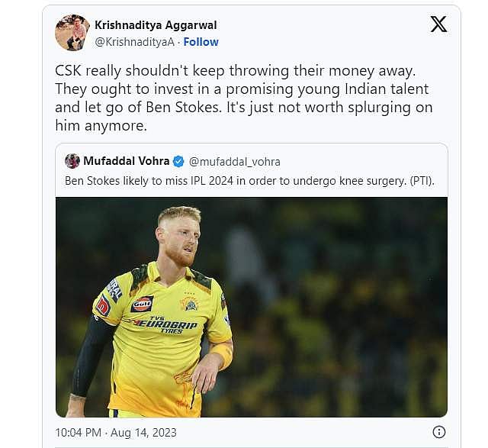
Task: Open the Ben Stokes photo in the quoted tweet
Action: click(x=252, y=307)
